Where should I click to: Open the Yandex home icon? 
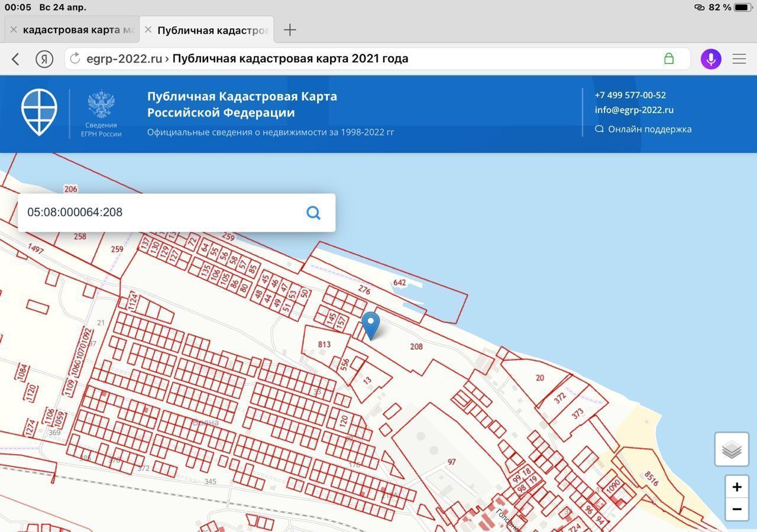(44, 59)
